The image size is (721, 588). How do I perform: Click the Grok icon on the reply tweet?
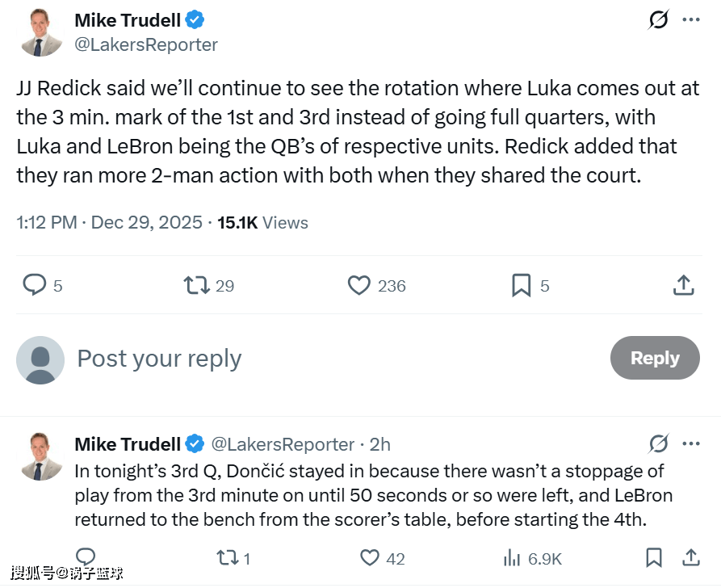pos(659,443)
